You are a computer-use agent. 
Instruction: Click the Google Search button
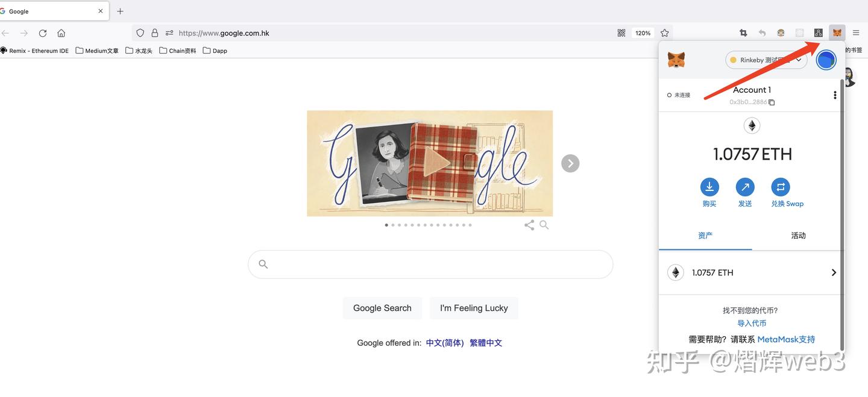pos(382,308)
